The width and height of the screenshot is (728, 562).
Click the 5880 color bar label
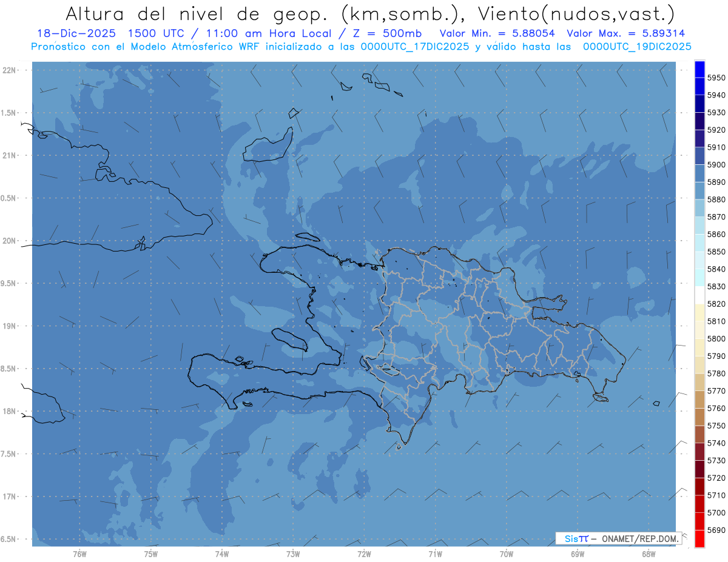point(716,199)
